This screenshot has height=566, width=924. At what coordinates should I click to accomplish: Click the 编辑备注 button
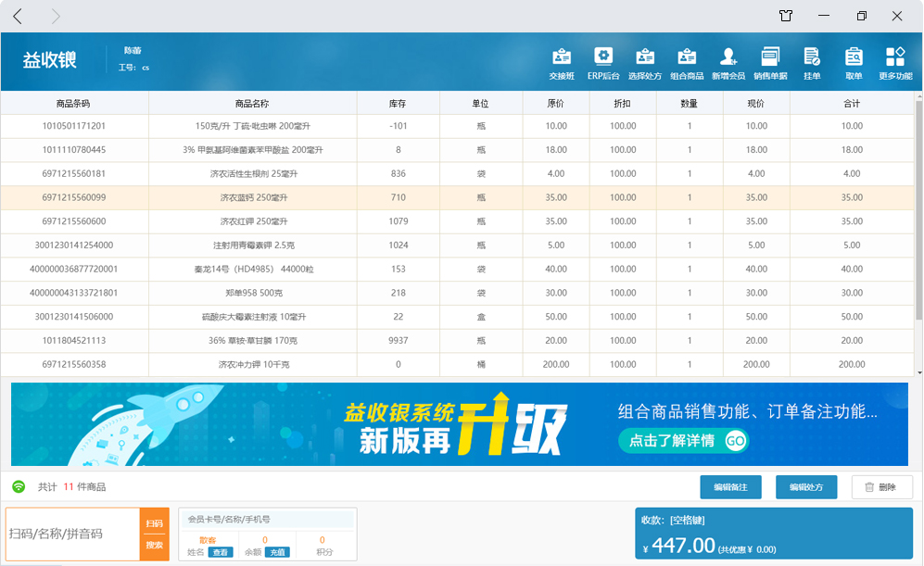coord(730,486)
